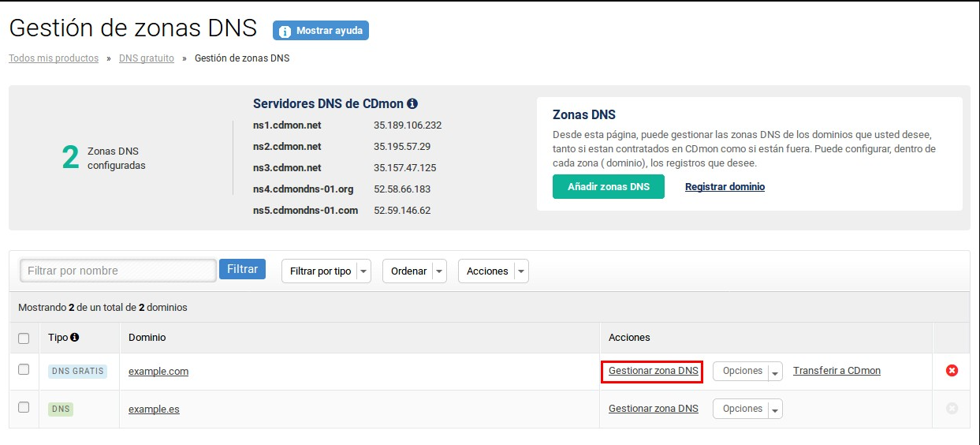This screenshot has width=980, height=445.
Task: Click the Mostrar ayuda button
Action: (321, 31)
